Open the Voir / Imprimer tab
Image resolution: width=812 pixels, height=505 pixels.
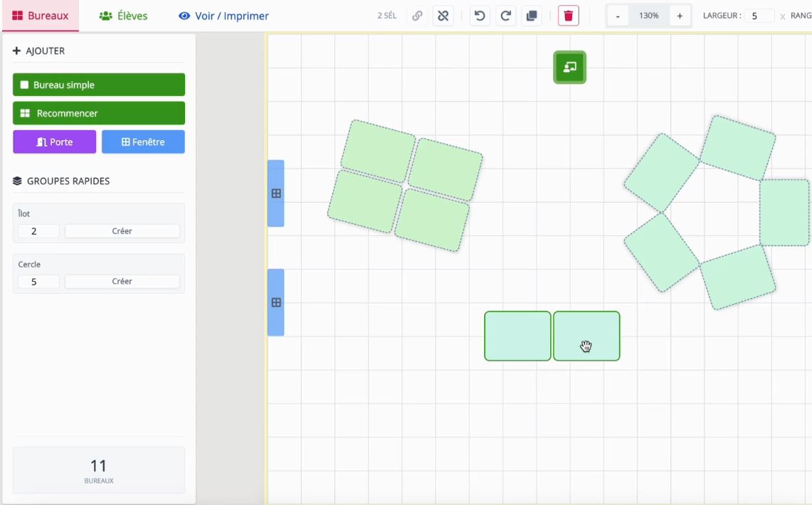(x=223, y=16)
